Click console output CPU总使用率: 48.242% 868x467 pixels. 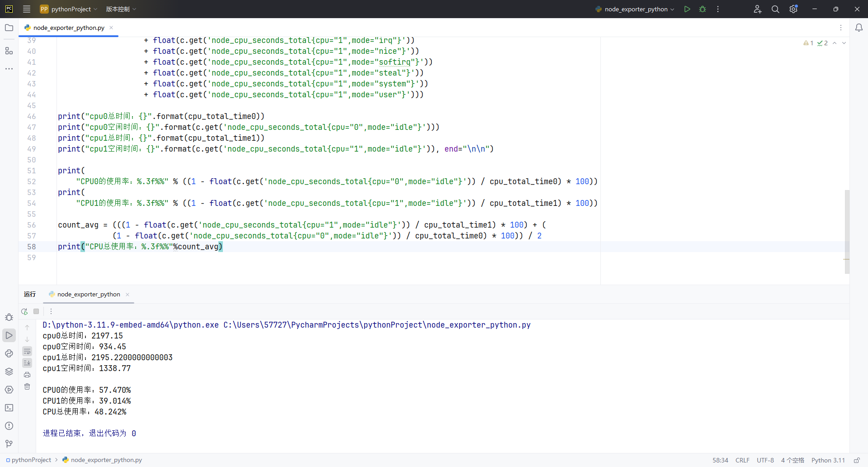point(85,412)
